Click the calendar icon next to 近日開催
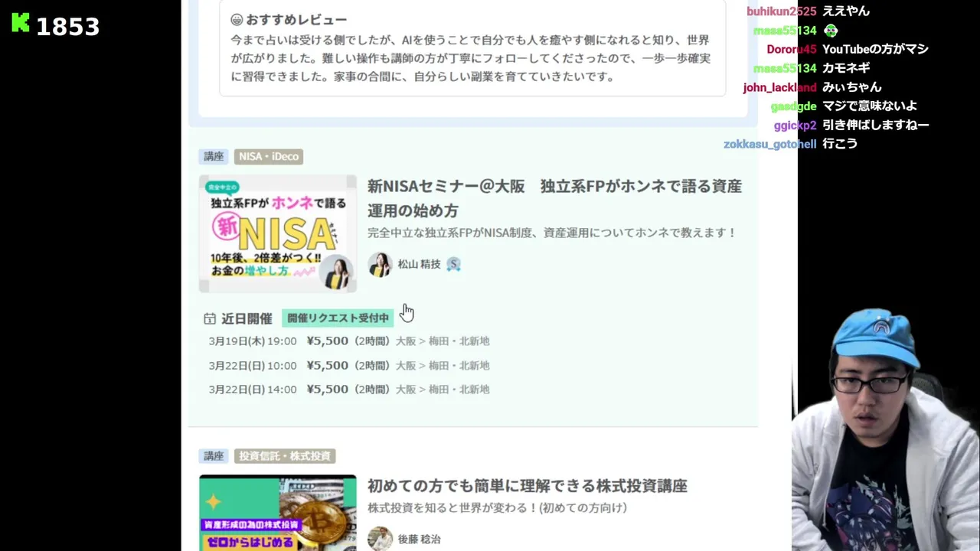Screen dimensions: 980x551 coord(210,318)
